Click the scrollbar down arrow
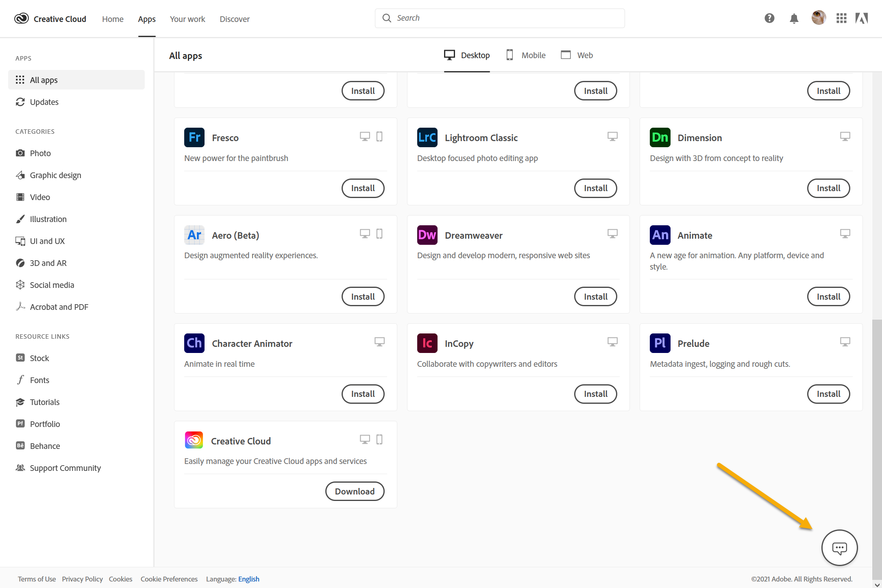The image size is (882, 588). (x=877, y=584)
